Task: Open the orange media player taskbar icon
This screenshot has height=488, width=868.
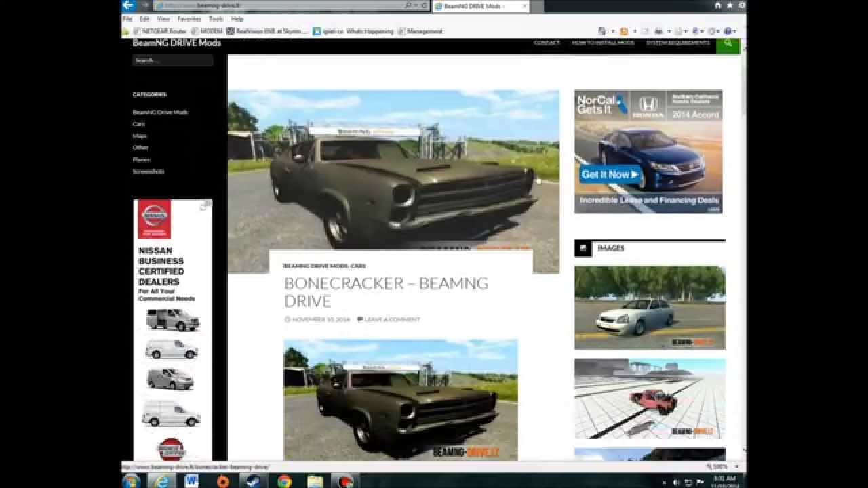Action: (223, 481)
